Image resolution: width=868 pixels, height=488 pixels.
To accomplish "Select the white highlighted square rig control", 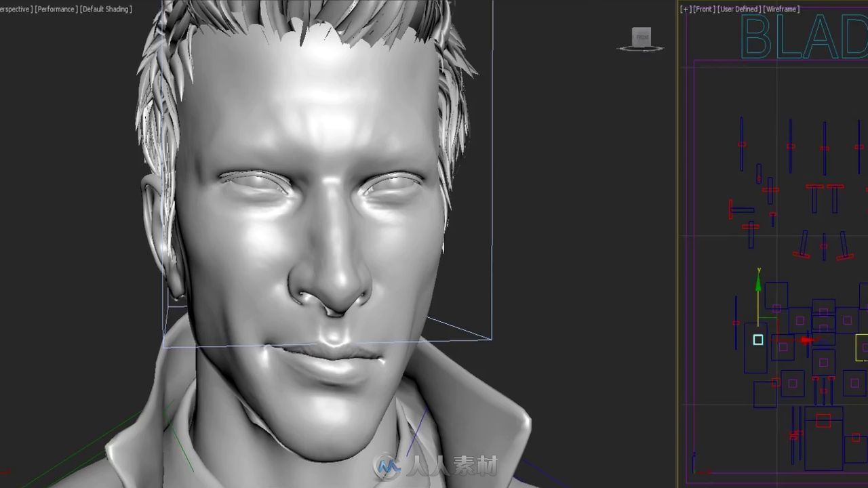I will pyautogui.click(x=758, y=340).
